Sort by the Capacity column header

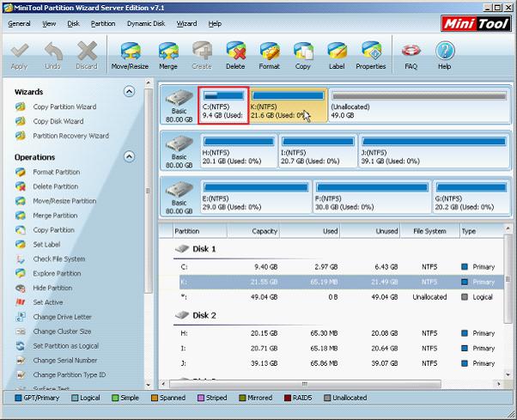pos(253,231)
